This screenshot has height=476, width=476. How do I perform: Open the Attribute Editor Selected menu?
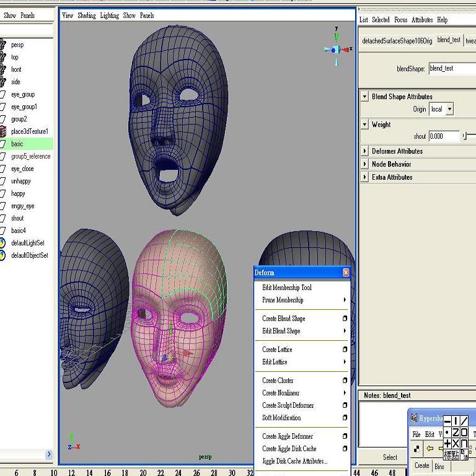pos(381,20)
